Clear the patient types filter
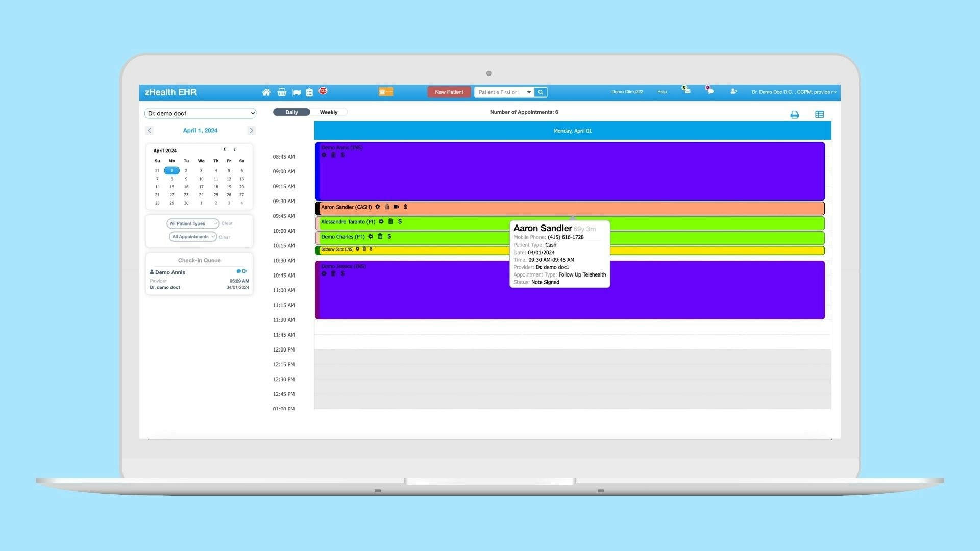 (x=227, y=223)
